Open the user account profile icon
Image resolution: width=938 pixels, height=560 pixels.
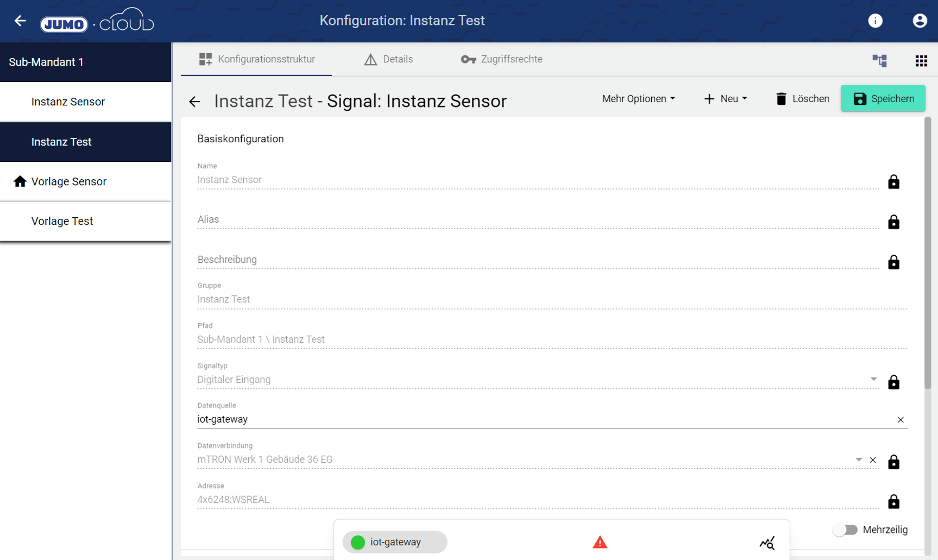coord(919,21)
